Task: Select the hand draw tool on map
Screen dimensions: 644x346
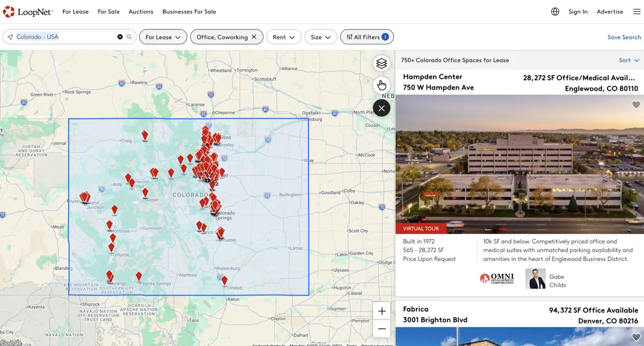Action: [382, 85]
